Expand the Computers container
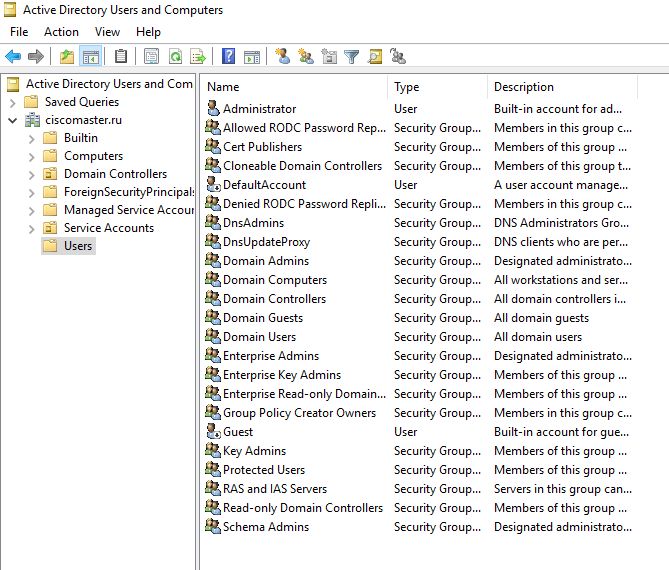This screenshot has width=669, height=570. pyautogui.click(x=32, y=157)
